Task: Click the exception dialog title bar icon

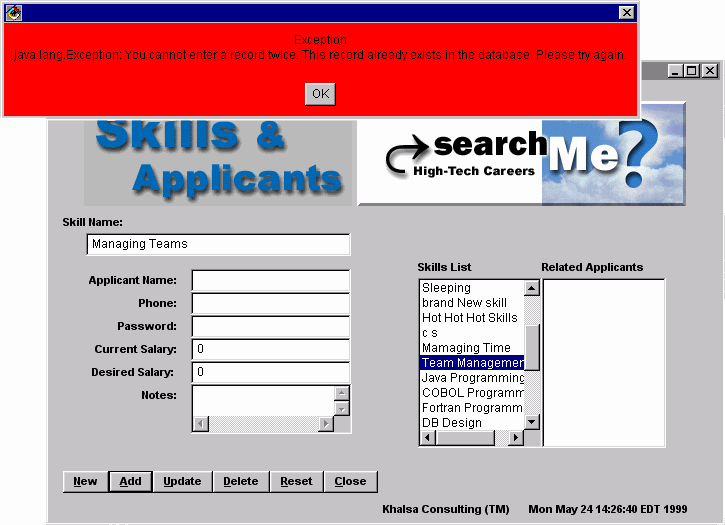Action: tap(14, 12)
